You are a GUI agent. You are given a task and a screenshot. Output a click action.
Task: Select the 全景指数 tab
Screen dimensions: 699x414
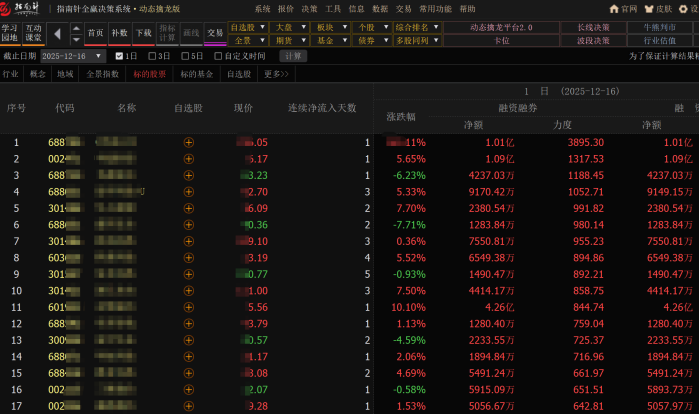pos(103,74)
